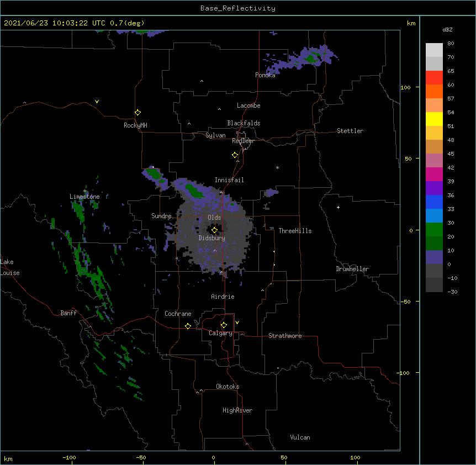
Task: Click the Okotoks map label
Action: (228, 387)
